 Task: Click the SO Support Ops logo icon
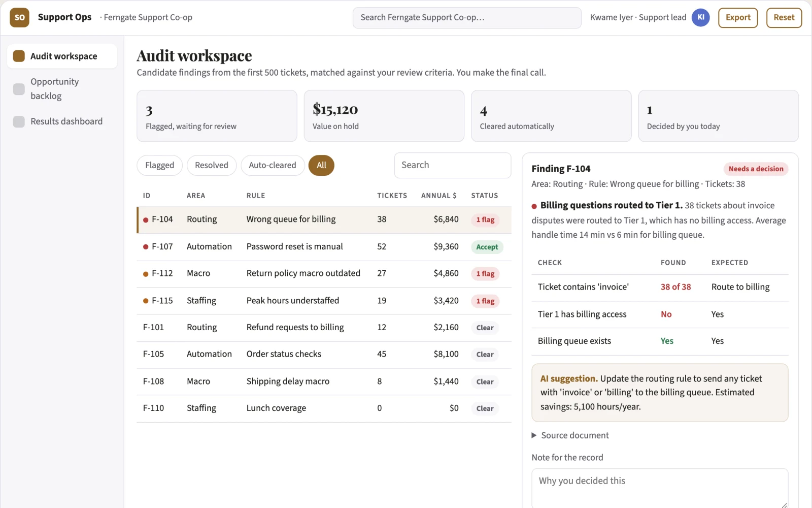tap(19, 17)
